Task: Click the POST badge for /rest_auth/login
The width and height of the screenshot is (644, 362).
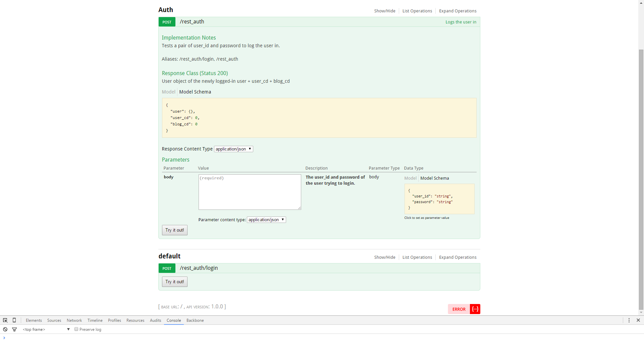Action: click(167, 268)
